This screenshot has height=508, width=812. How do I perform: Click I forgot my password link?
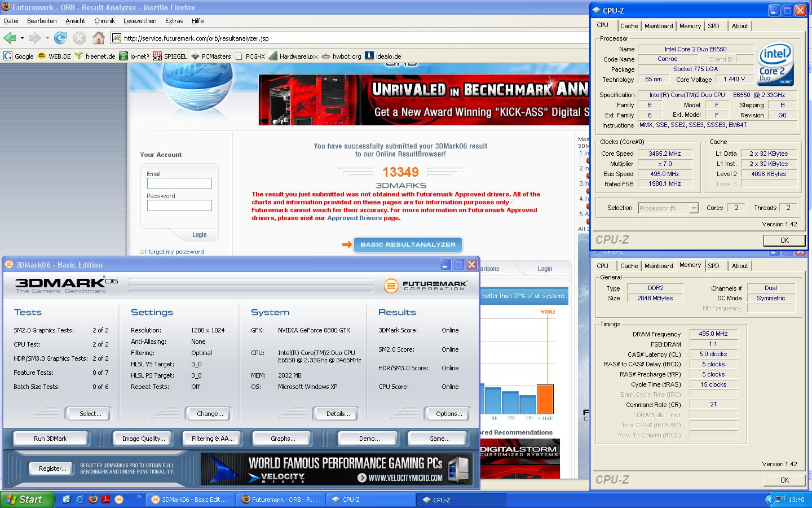coord(174,252)
